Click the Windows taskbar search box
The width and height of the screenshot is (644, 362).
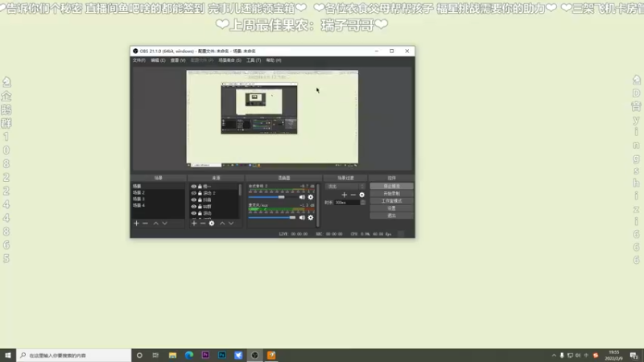coord(74,356)
